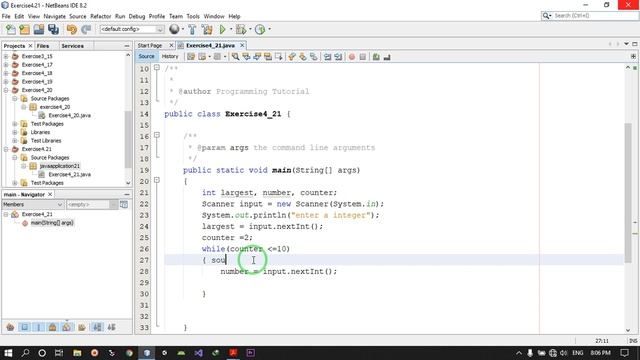Open the Debug Project dropdown arrow

point(250,29)
